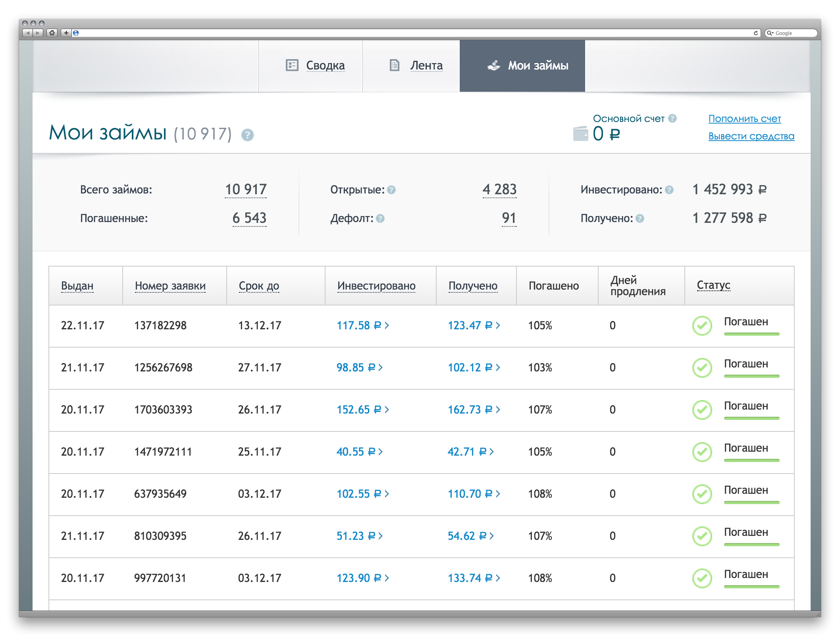The height and width of the screenshot is (636, 840).
Task: Click help icon beside Основной счет
Action: point(672,118)
